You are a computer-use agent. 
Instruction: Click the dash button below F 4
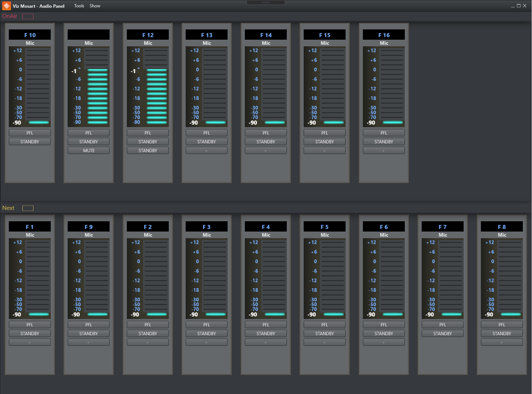[x=265, y=343]
